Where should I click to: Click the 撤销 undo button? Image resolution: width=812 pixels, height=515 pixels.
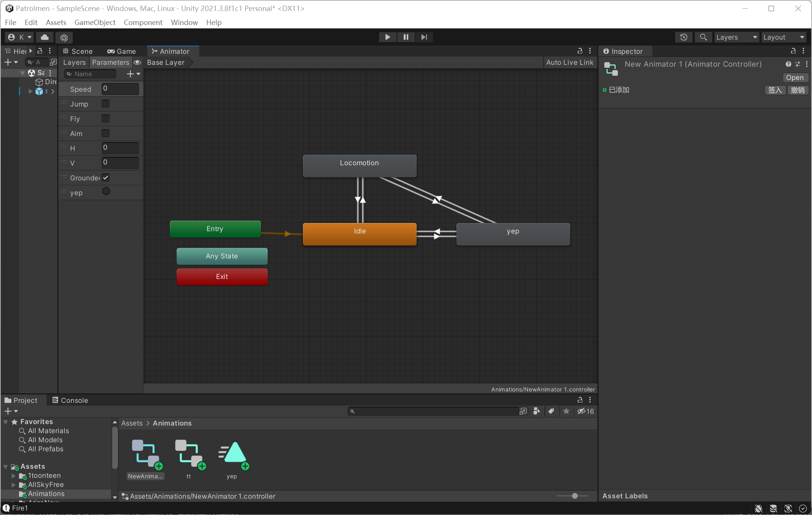click(798, 90)
